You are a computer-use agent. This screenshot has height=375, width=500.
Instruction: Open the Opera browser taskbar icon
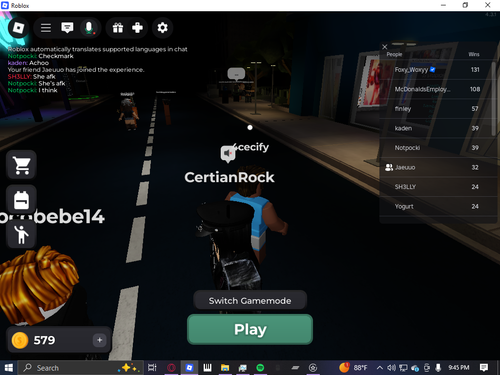coord(171,368)
